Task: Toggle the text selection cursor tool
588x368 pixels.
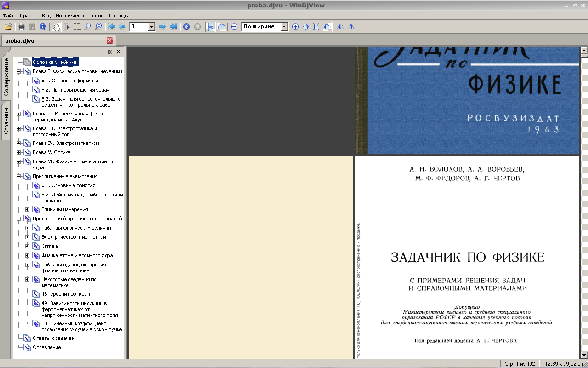Action: (67, 27)
